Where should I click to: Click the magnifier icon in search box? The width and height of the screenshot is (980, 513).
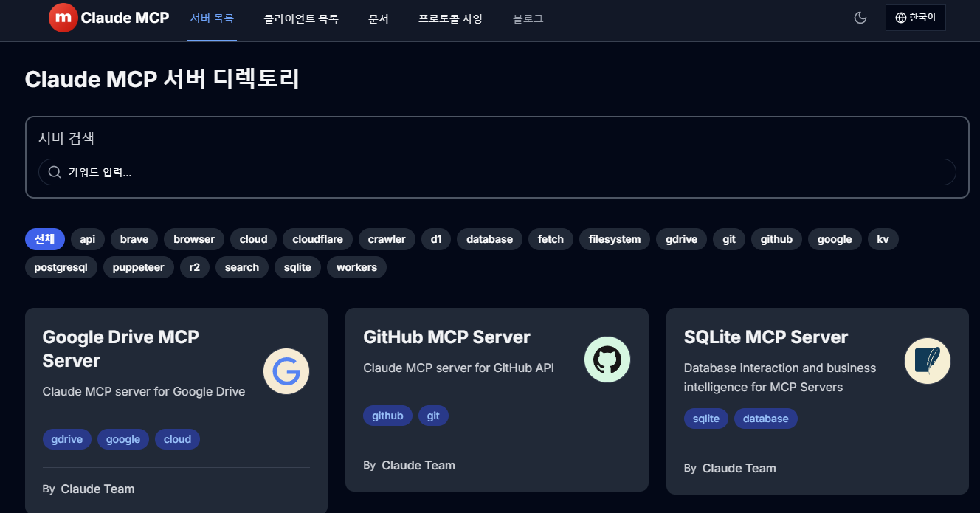[55, 172]
